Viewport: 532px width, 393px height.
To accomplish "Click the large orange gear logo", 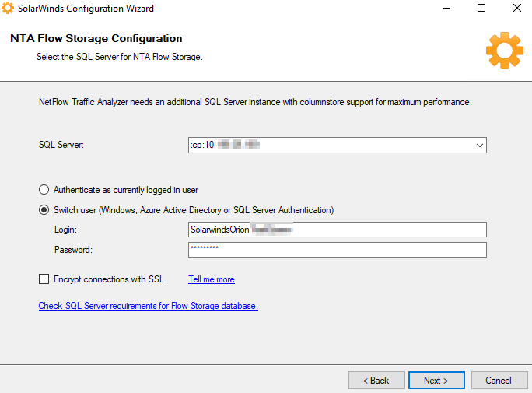I will [504, 51].
